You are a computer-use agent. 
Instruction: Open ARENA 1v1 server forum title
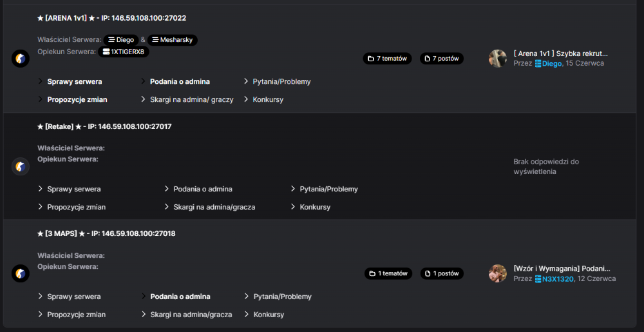pyautogui.click(x=111, y=18)
